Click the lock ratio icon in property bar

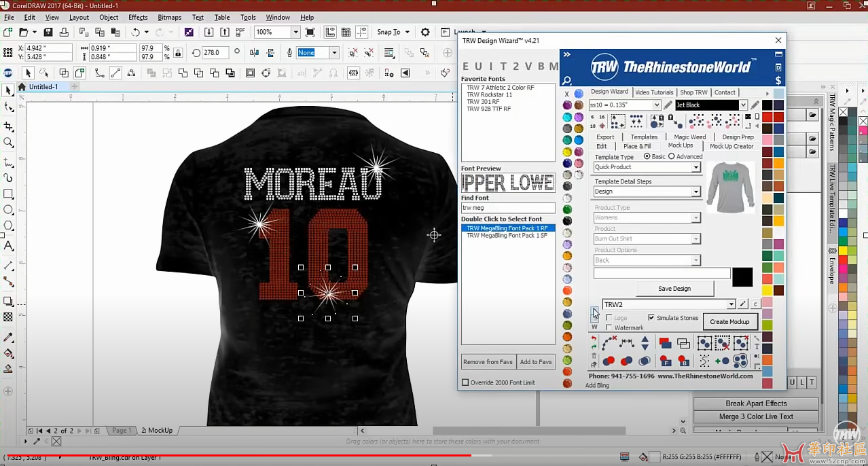pyautogui.click(x=178, y=53)
